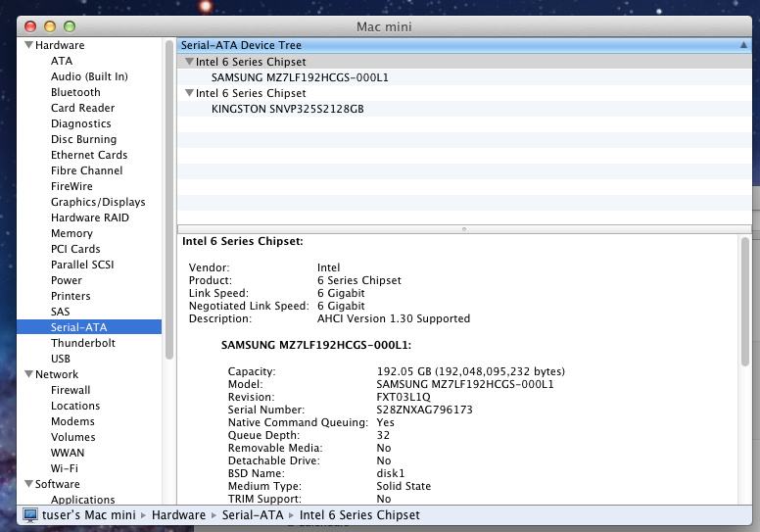This screenshot has width=760, height=532.
Task: Select highlighted Serial-ATA entry
Action: click(89, 327)
